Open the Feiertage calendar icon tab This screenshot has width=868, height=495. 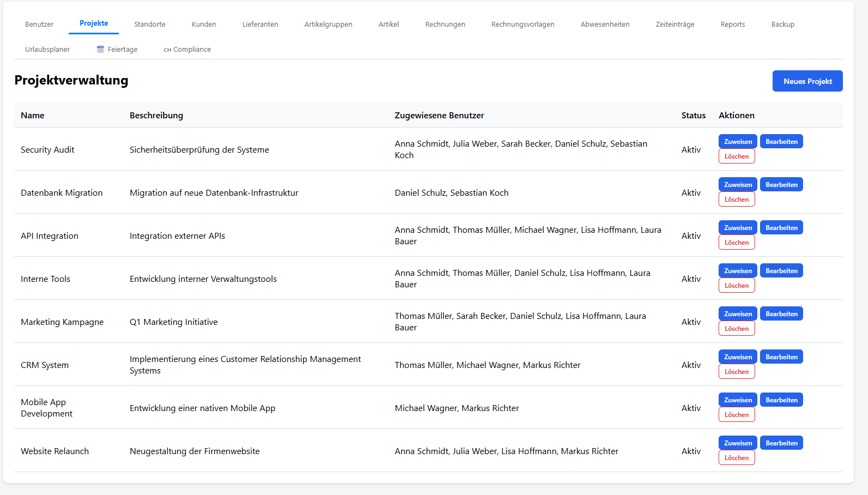(117, 49)
